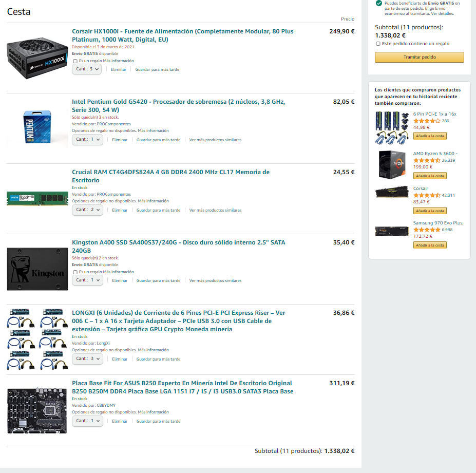Open recommended Corsair RAM thumbnail
Image resolution: width=476 pixels, height=473 pixels.
pos(392,192)
